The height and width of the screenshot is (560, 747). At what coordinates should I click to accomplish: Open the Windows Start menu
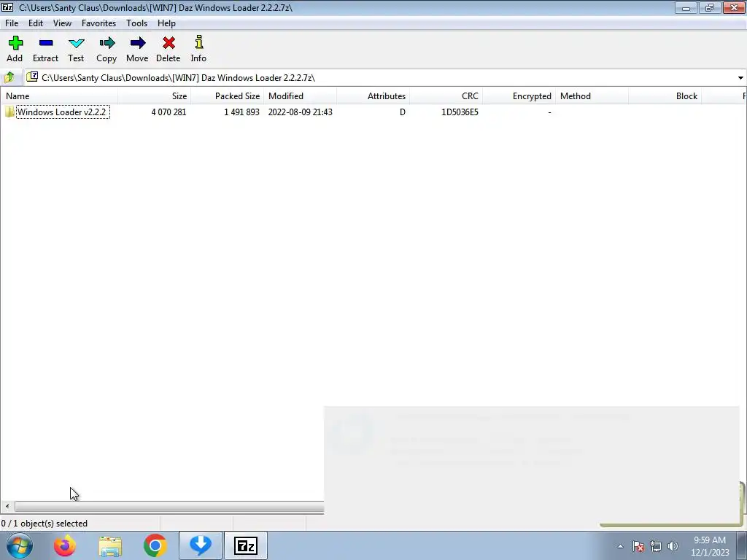[x=20, y=545]
